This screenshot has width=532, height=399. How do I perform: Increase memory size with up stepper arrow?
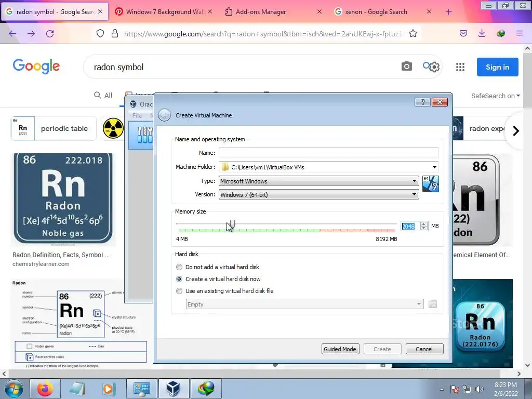coord(424,224)
